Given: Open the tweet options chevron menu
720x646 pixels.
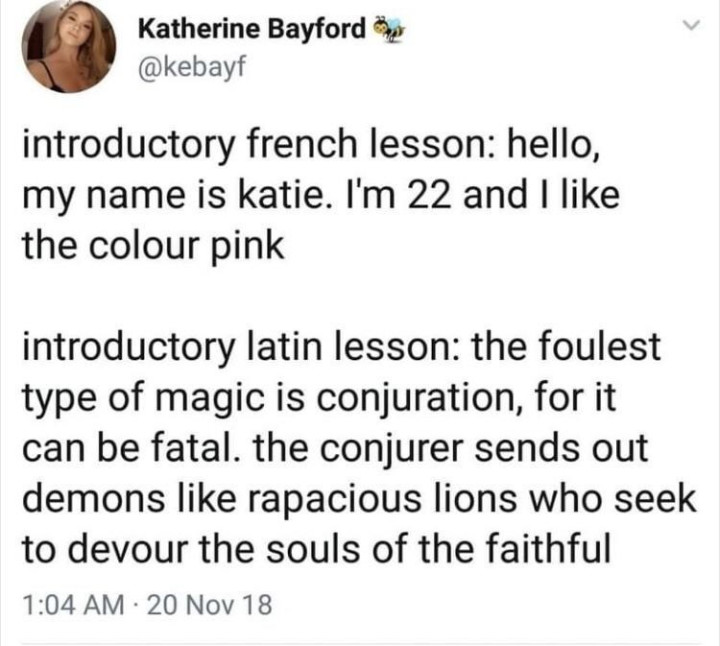Looking at the screenshot, I should pyautogui.click(x=686, y=28).
